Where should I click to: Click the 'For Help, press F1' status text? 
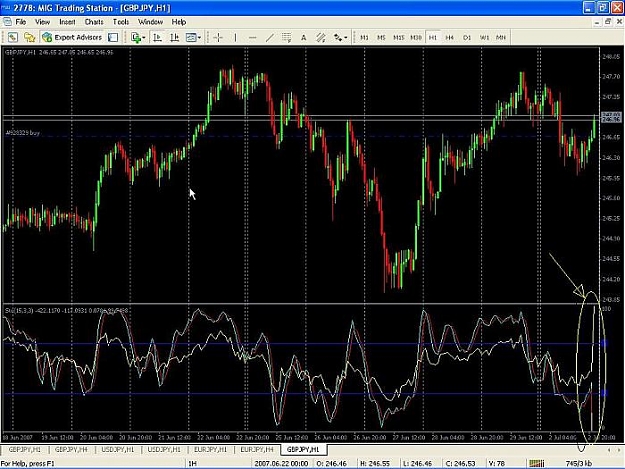point(28,463)
